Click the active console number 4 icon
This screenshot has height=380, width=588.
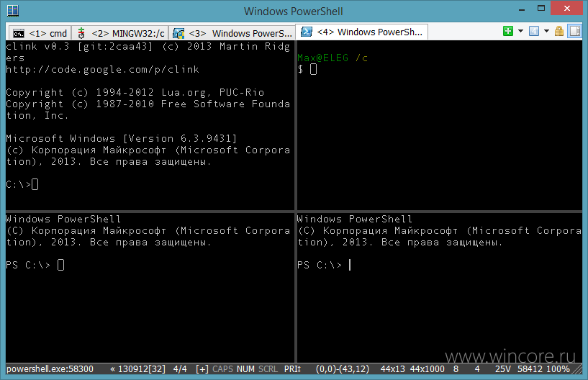pyautogui.click(x=534, y=31)
